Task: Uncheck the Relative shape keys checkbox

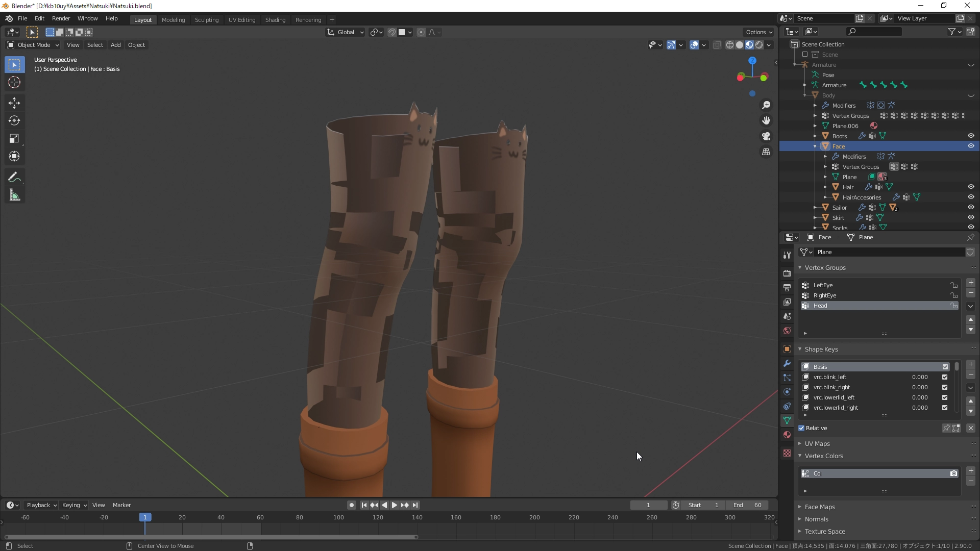Action: click(801, 428)
